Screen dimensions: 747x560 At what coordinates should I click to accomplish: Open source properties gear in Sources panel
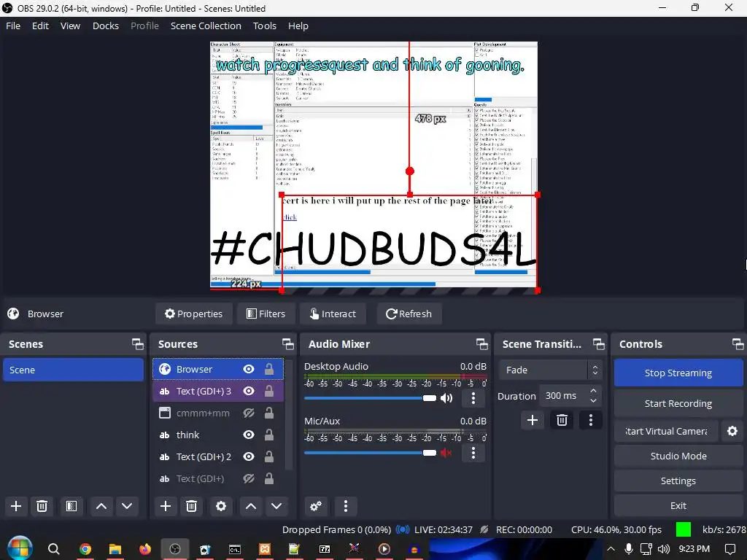click(221, 506)
